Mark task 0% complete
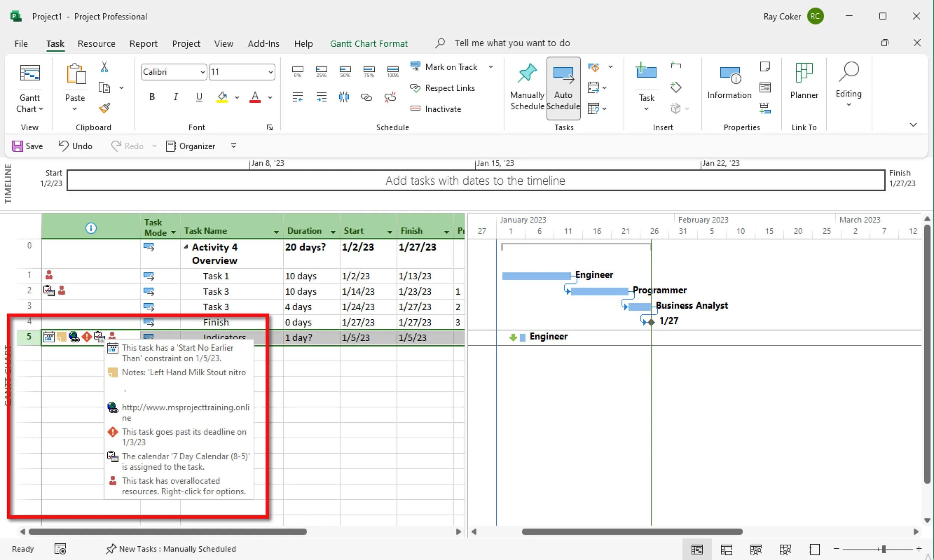Viewport: 934px width, 560px height. (x=297, y=71)
